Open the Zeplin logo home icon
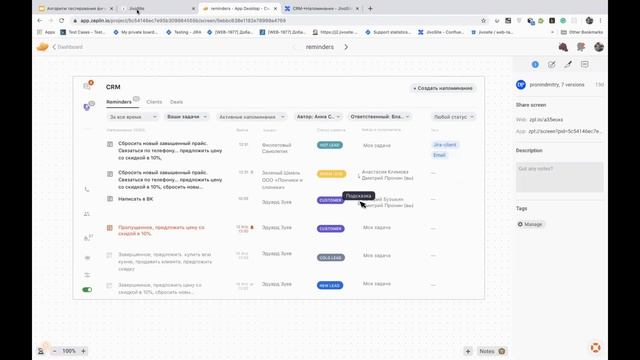The image size is (640, 360). pos(42,47)
